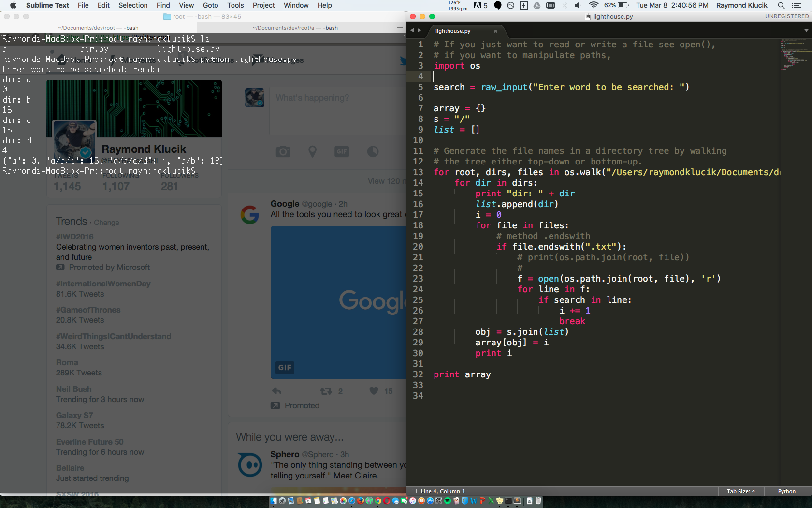Open the Help menu

pos(324,5)
